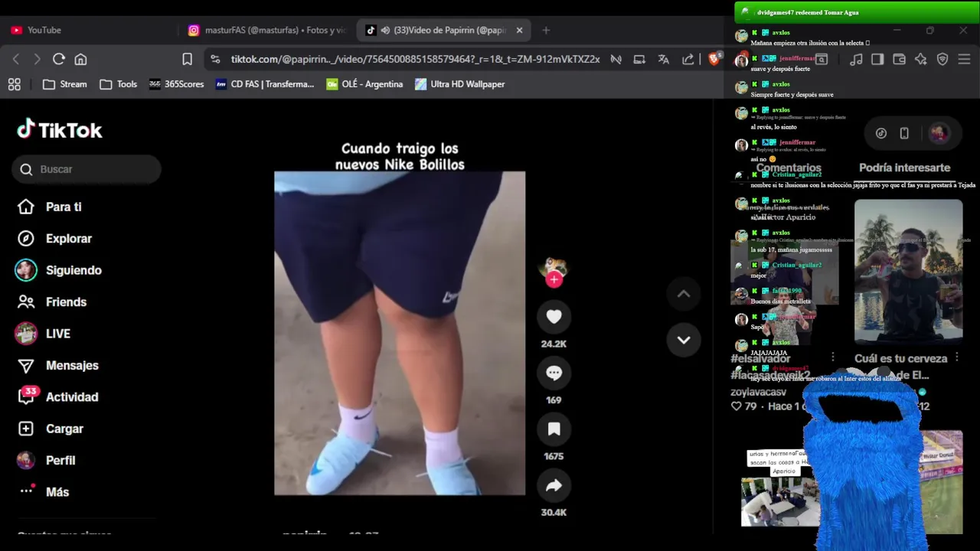Open the TikTok logo home link
Viewport: 980px width, 551px height.
60,130
